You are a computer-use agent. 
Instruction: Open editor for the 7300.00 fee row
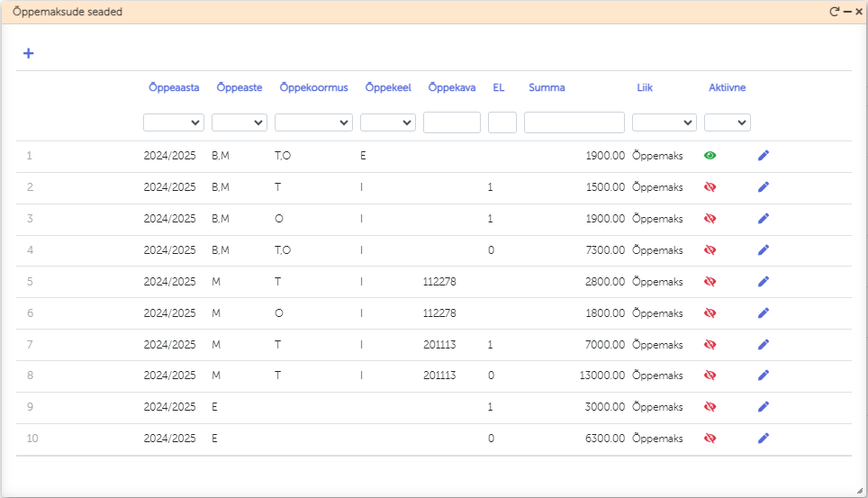(764, 250)
